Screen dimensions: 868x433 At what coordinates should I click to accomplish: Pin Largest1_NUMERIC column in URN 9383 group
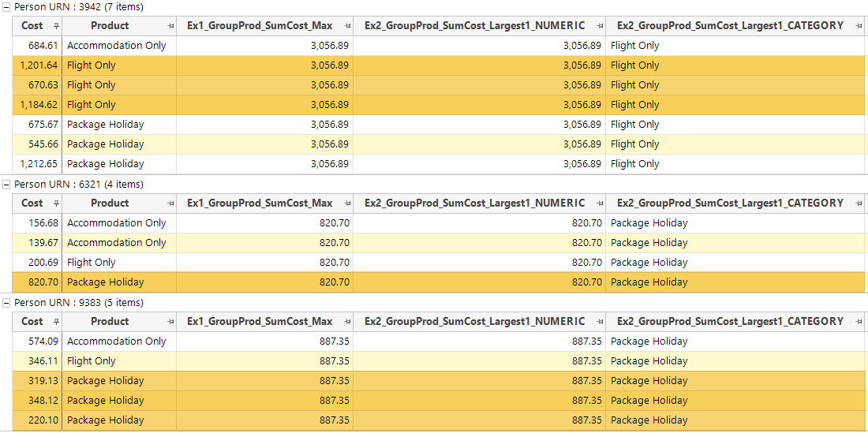[x=600, y=322]
